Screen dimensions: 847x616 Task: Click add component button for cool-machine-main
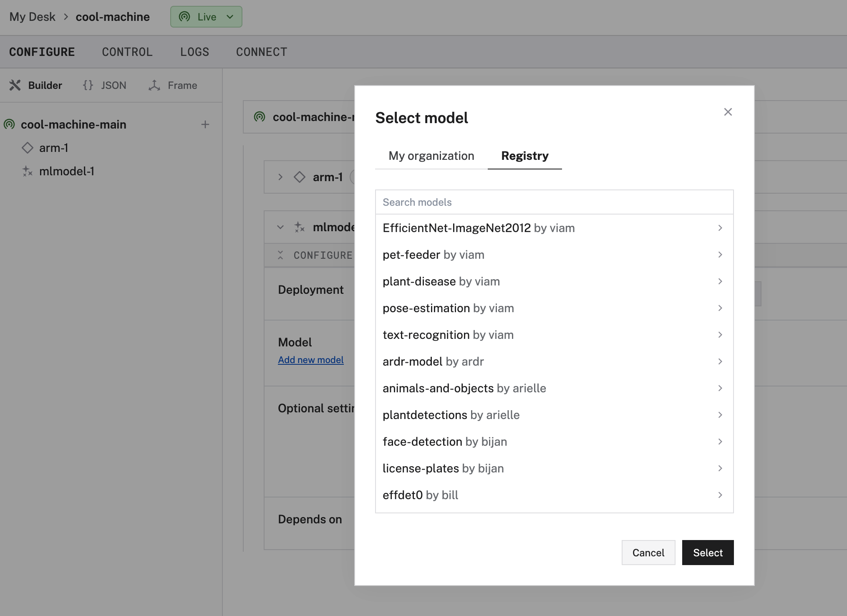204,124
